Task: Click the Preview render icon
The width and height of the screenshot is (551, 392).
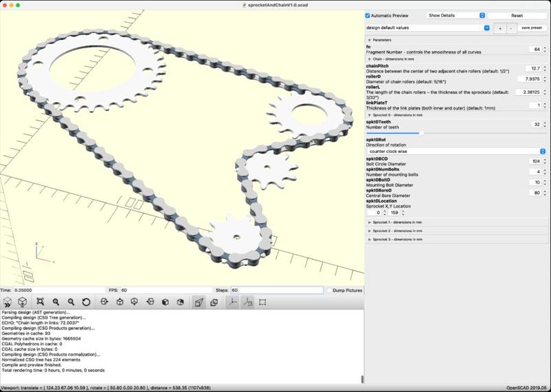Action: click(8, 302)
